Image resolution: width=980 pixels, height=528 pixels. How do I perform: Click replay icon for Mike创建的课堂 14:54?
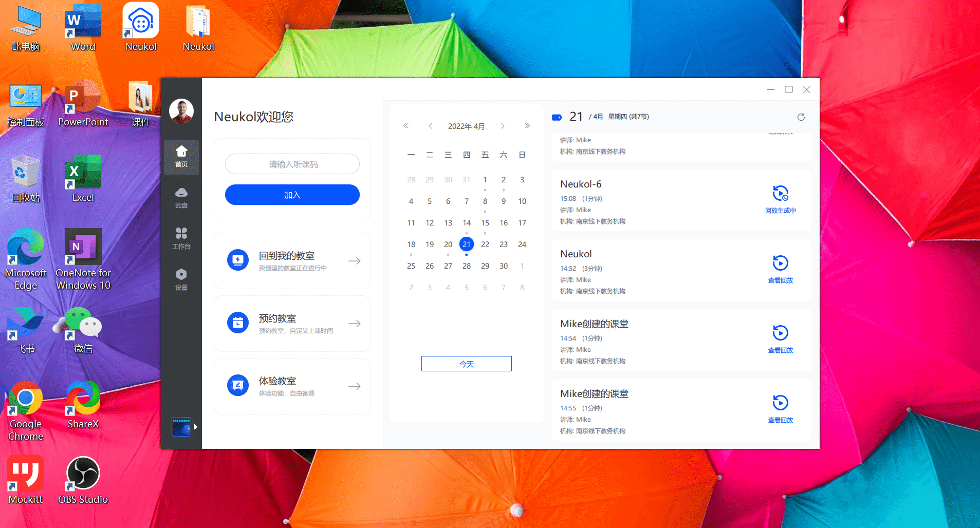click(x=781, y=333)
